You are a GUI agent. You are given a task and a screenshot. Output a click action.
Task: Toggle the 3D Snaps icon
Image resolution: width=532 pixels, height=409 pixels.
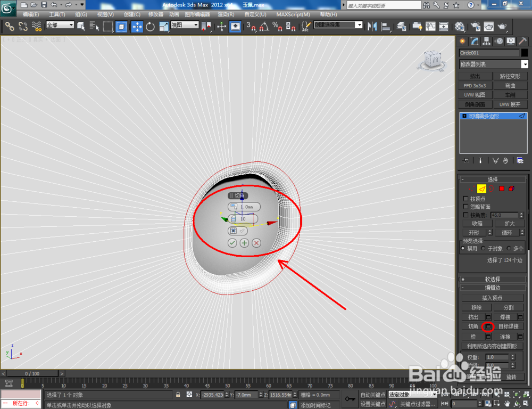coord(251,26)
